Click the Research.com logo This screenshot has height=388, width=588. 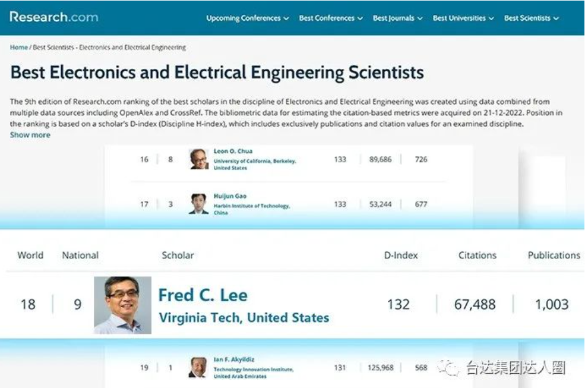[54, 17]
